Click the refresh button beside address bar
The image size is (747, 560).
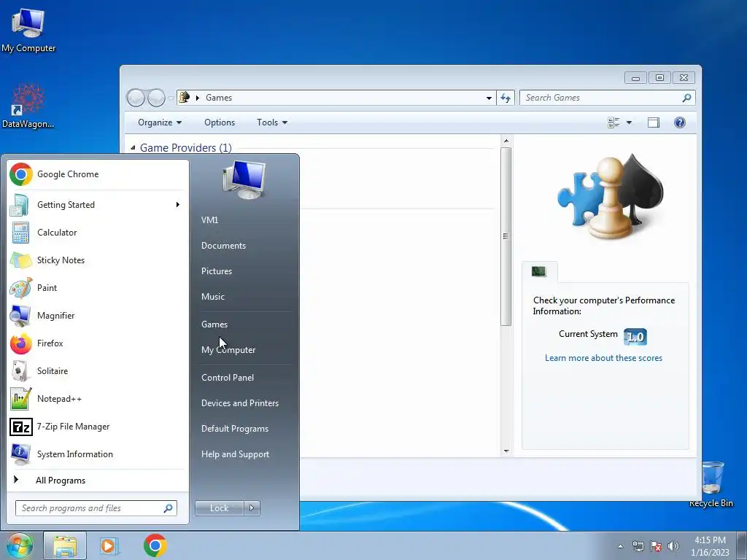[x=506, y=98]
